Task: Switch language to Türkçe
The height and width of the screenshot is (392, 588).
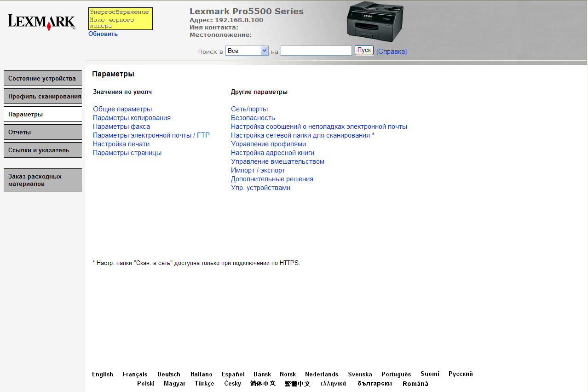Action: click(204, 383)
